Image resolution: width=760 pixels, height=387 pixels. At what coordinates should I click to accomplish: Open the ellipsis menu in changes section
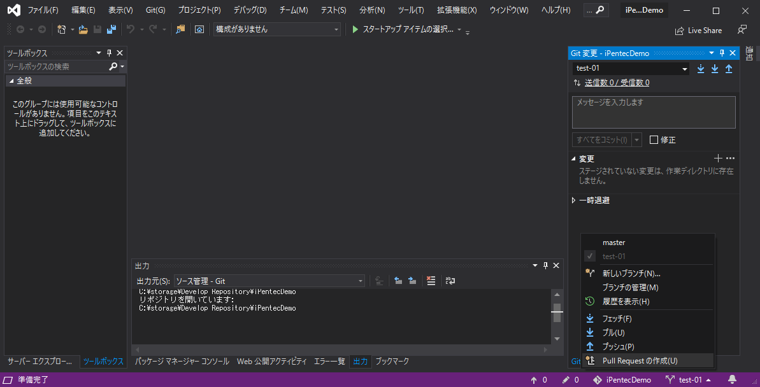click(x=730, y=158)
